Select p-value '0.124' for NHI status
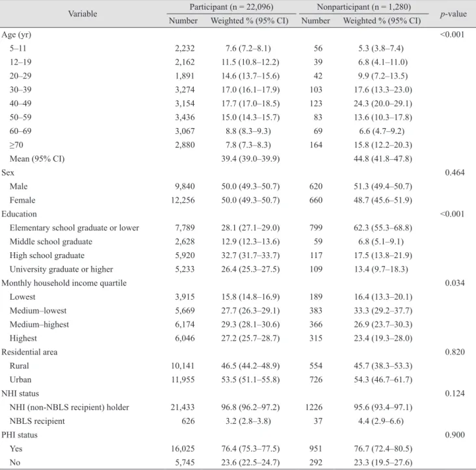 point(455,393)
